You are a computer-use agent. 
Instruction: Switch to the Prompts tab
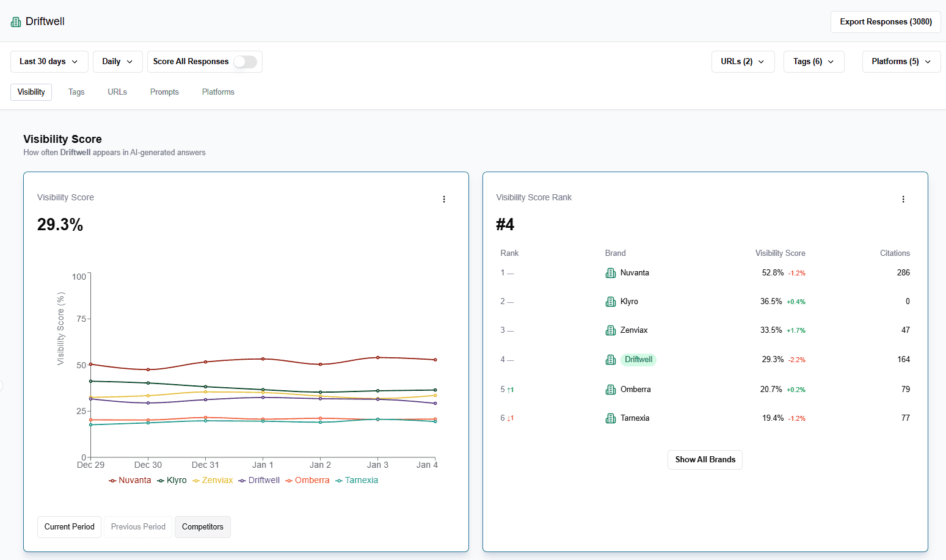click(x=164, y=92)
